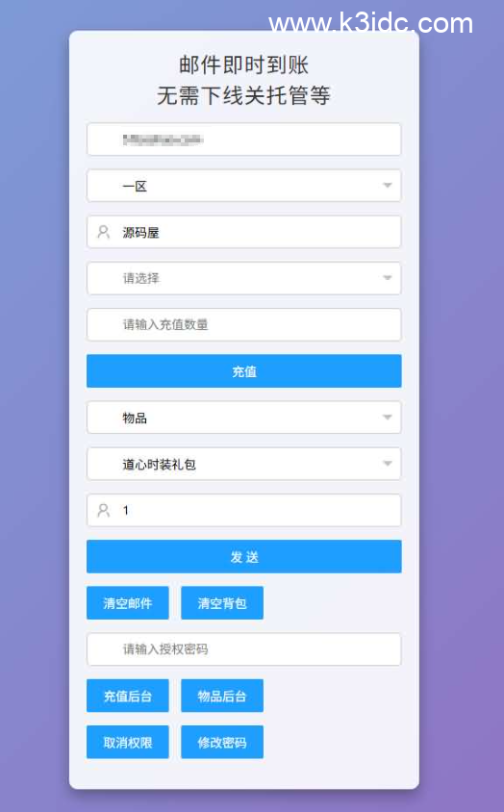The image size is (504, 812).
Task: Click into the 源码屋 name text field
Action: 244,232
